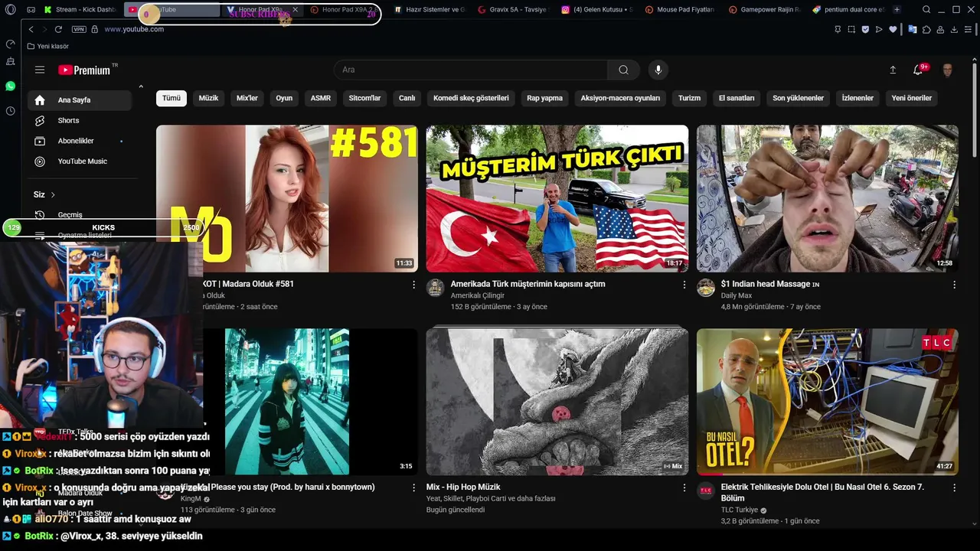Viewport: 980px width, 551px height.
Task: Click the pinboard pin icon
Action: 838,29
